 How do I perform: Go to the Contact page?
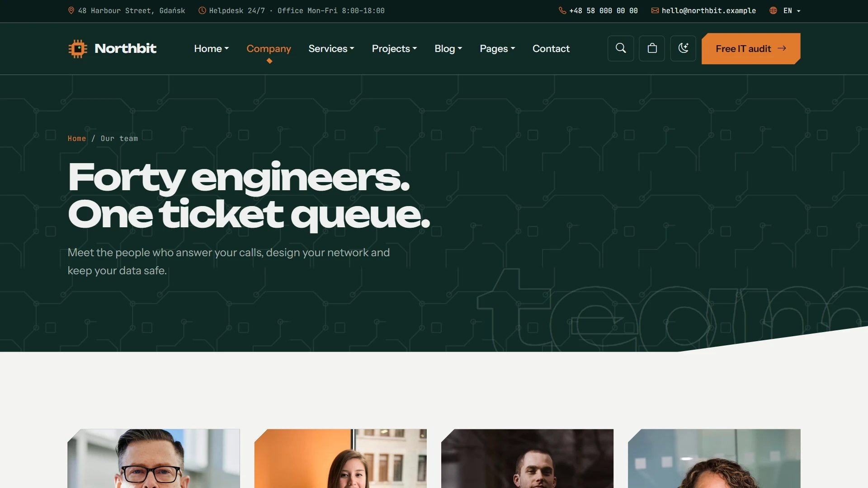pos(551,48)
